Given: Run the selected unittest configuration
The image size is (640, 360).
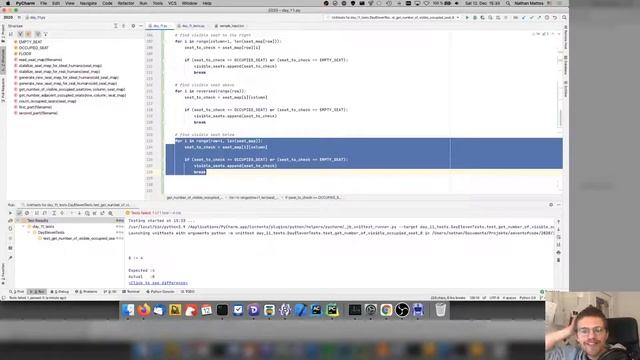Looking at the screenshot, I should (467, 18).
